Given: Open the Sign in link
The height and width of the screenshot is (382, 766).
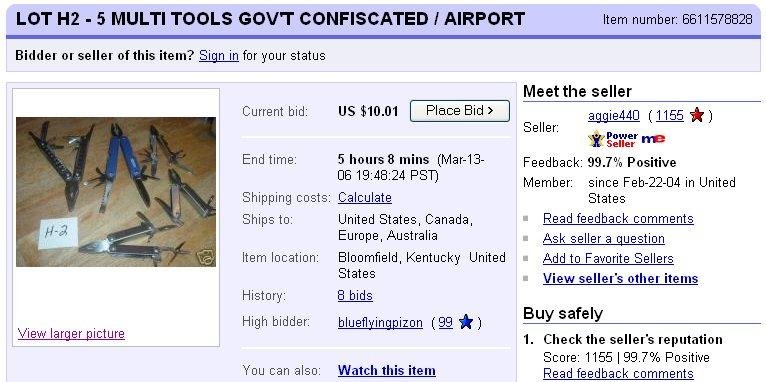Looking at the screenshot, I should coord(219,56).
